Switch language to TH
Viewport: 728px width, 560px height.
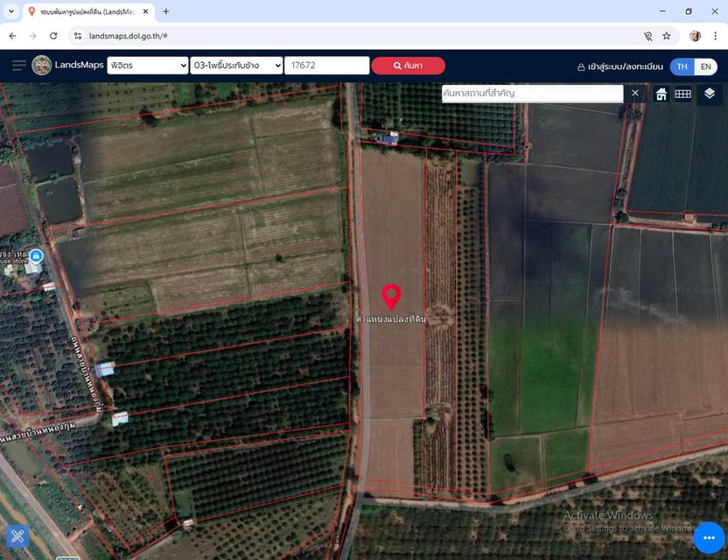(682, 66)
